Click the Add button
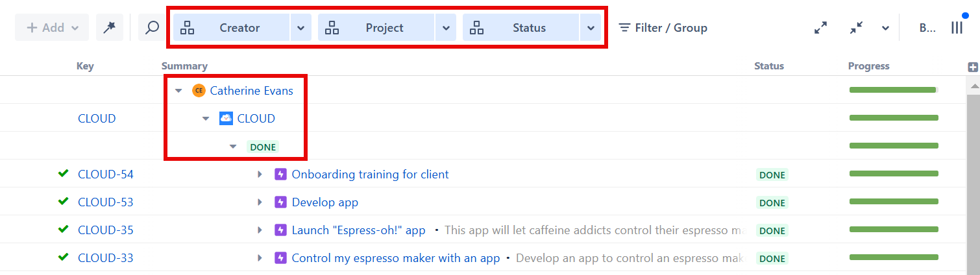 (x=52, y=28)
